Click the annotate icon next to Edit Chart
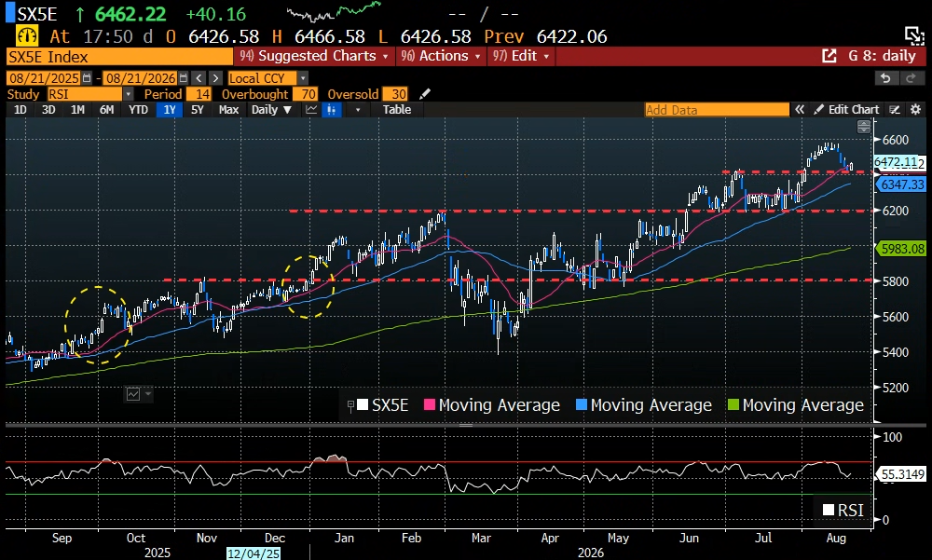Screen dimensions: 932x560 894,109
